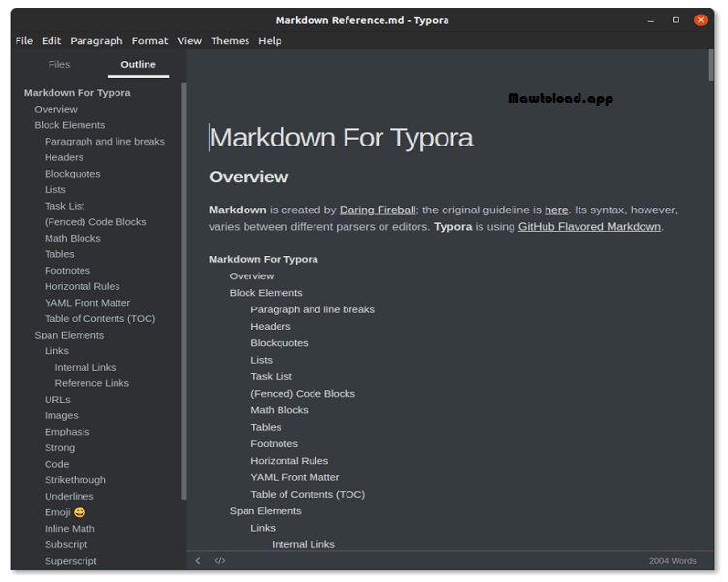This screenshot has width=728, height=582.
Task: Collapse sidebar with the back arrow icon
Action: coord(198,561)
